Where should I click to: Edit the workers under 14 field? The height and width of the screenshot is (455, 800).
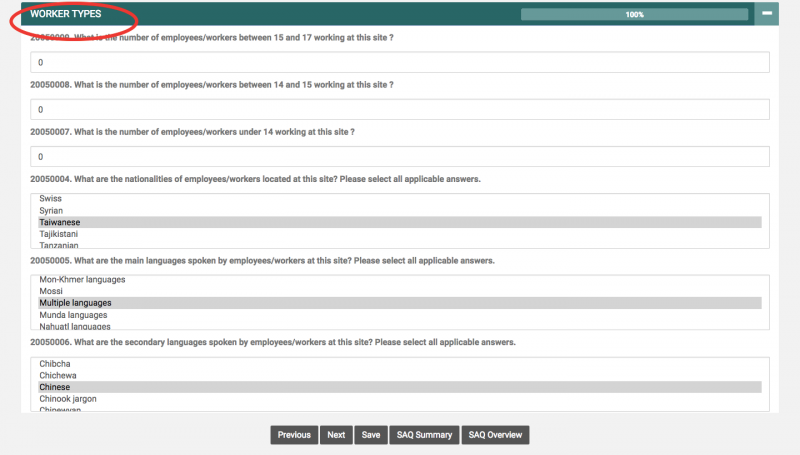[400, 157]
